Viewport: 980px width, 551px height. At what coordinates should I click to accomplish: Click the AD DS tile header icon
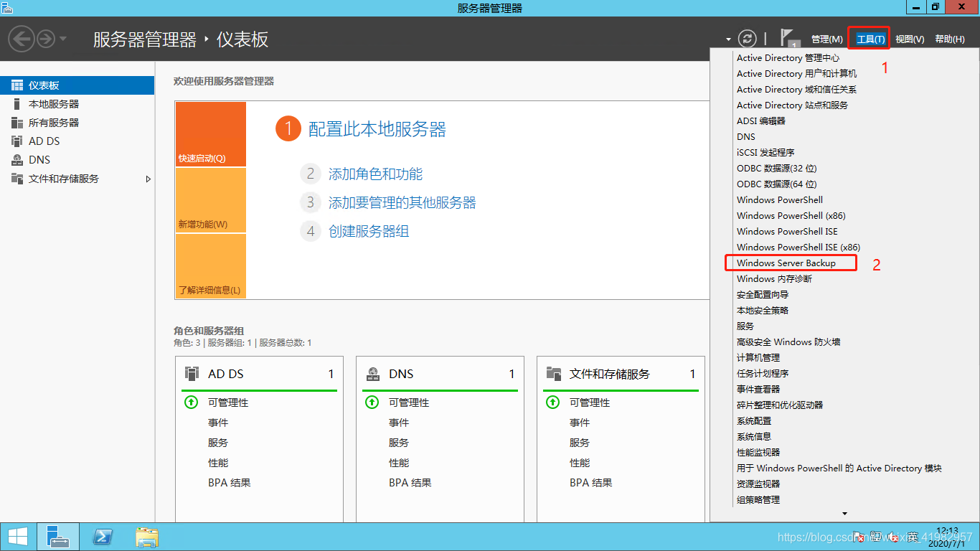[x=192, y=374]
